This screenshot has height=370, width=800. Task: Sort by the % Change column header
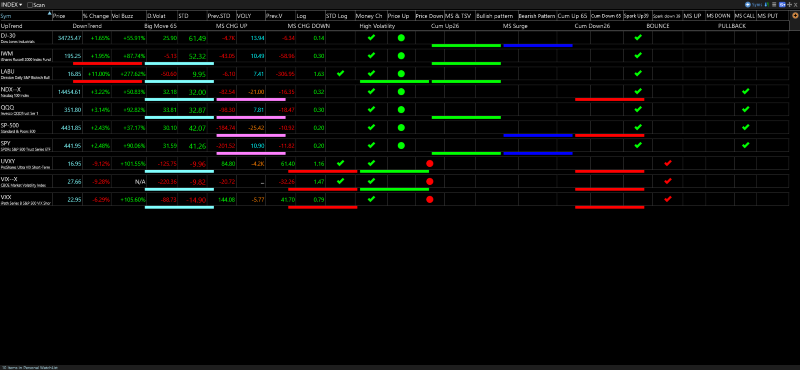[96, 16]
